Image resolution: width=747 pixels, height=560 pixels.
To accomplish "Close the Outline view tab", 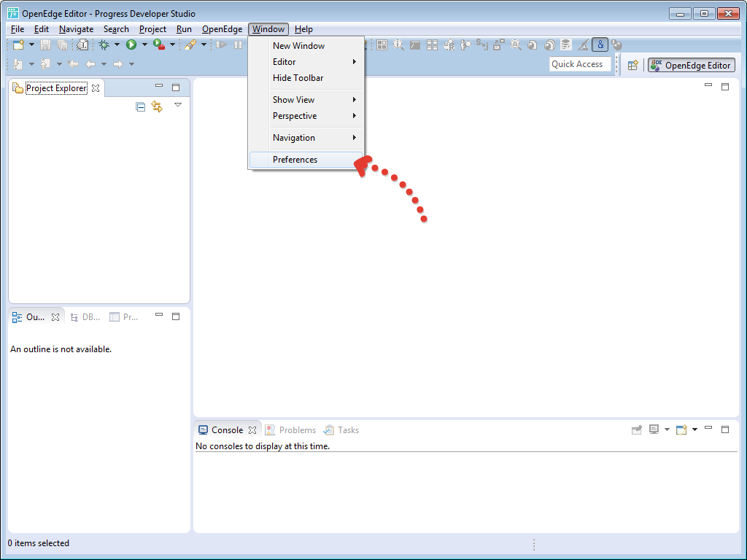I will coord(55,317).
